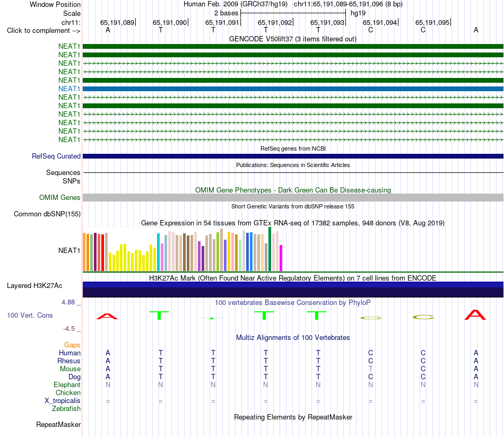Open 'Multiz Alignments of 100 Vertebrates' title

pos(293,337)
